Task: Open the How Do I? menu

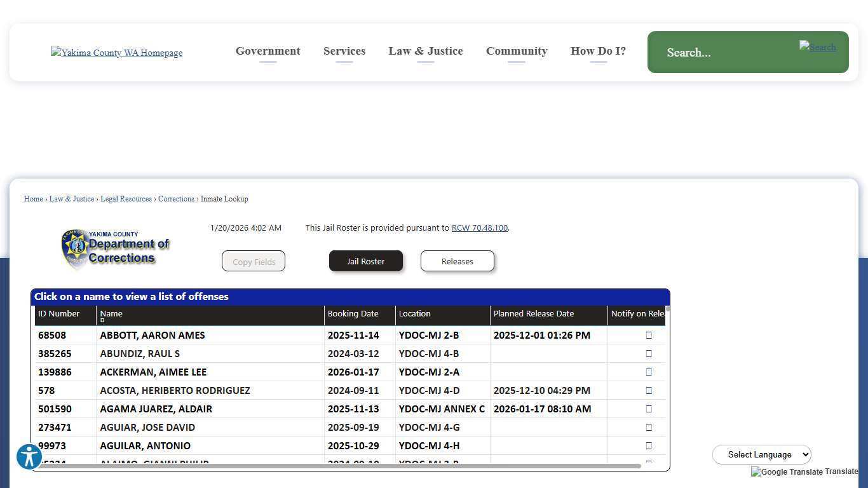Action: [x=598, y=51]
